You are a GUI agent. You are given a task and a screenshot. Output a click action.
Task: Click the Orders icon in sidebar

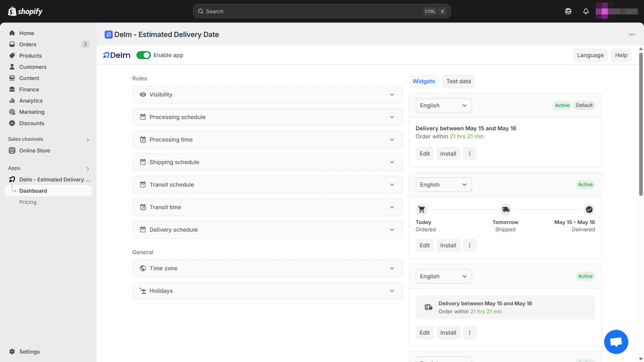pos(12,44)
